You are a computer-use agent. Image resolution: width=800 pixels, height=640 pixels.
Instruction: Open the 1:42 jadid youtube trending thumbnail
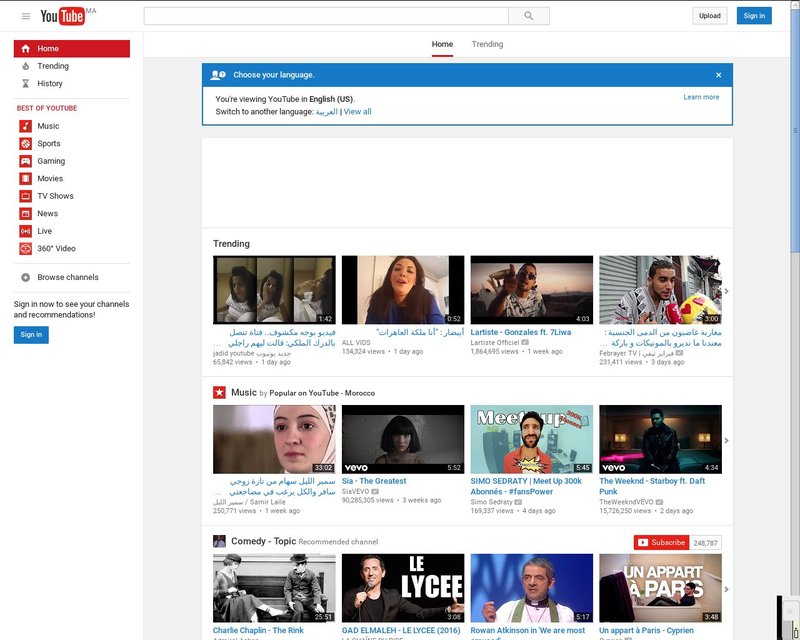click(x=274, y=290)
